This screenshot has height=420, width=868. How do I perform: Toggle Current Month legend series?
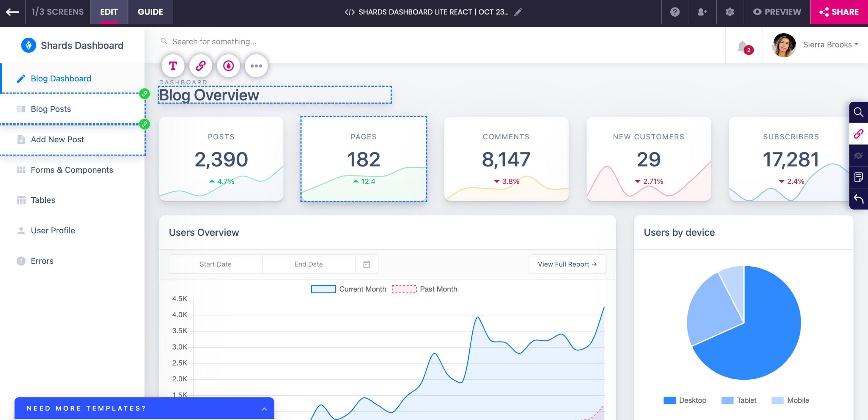[323, 289]
